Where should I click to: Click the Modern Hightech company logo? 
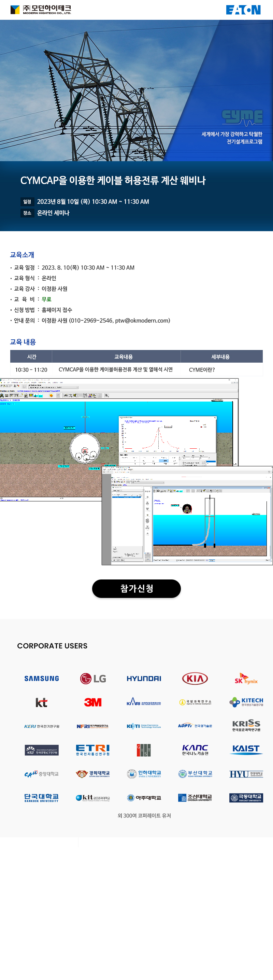41,10
